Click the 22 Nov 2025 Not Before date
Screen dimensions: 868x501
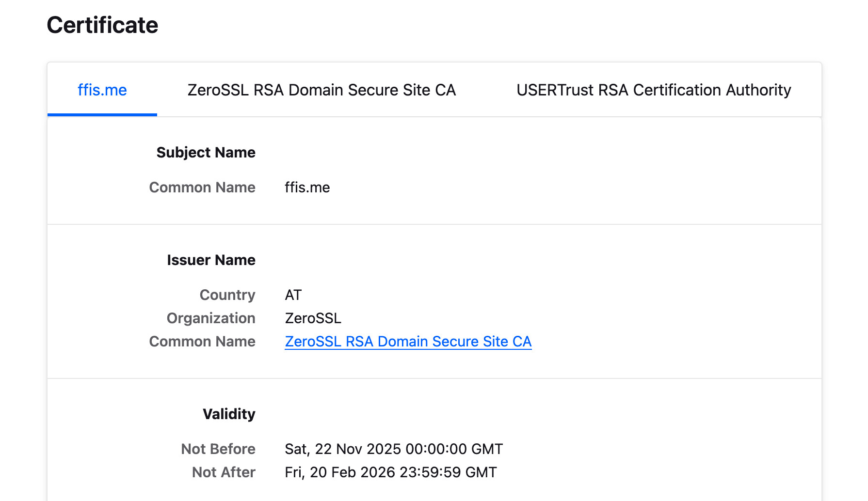[393, 449]
